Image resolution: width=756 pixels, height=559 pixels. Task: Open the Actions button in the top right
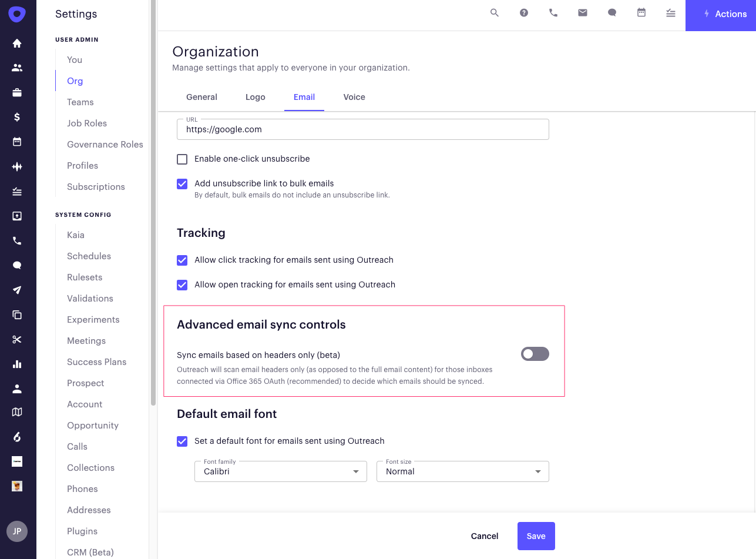[724, 14]
